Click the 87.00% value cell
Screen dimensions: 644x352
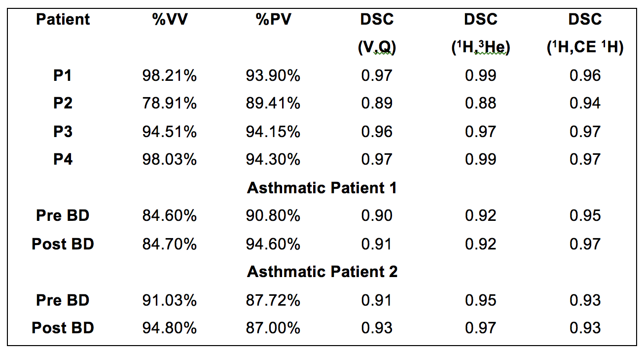(x=273, y=328)
